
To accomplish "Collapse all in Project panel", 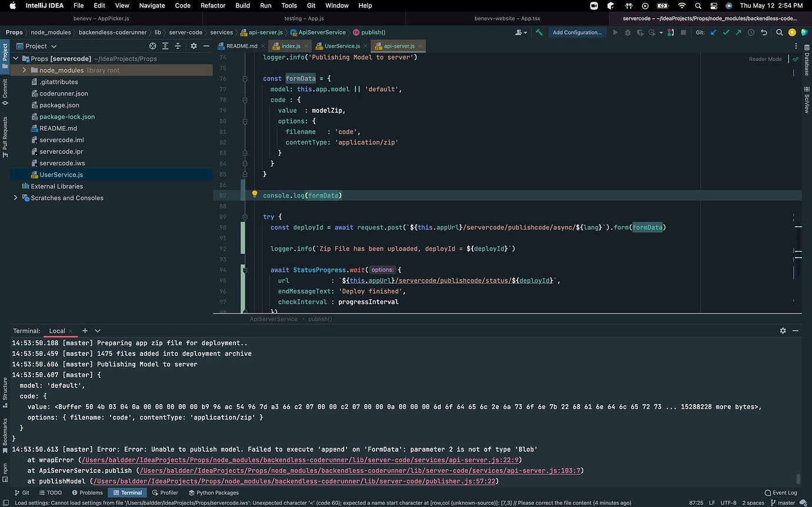I will tap(178, 46).
